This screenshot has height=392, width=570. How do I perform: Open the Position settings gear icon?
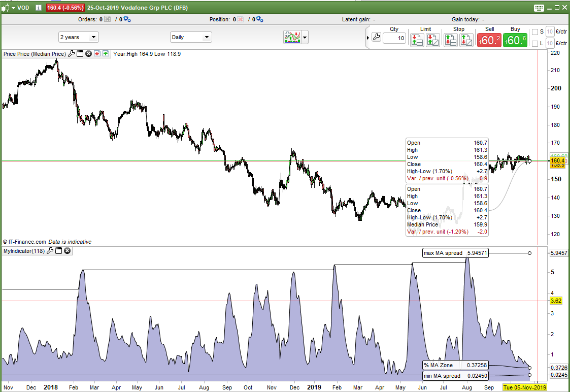tap(259, 19)
